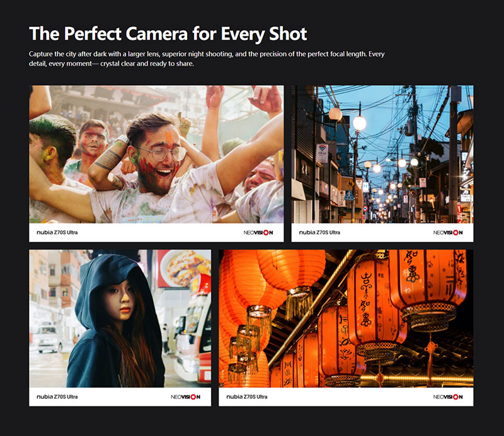Click "The Perfect Camera for Every Shot" heading

[x=168, y=33]
